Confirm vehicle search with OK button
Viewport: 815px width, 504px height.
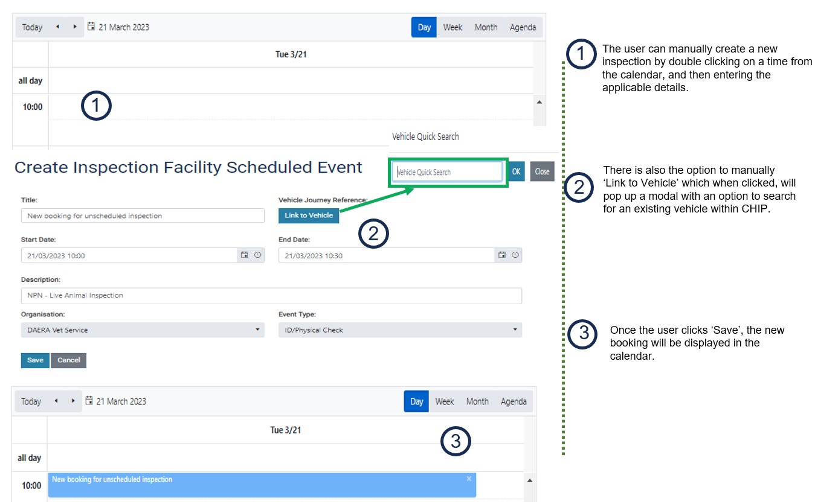pyautogui.click(x=516, y=171)
